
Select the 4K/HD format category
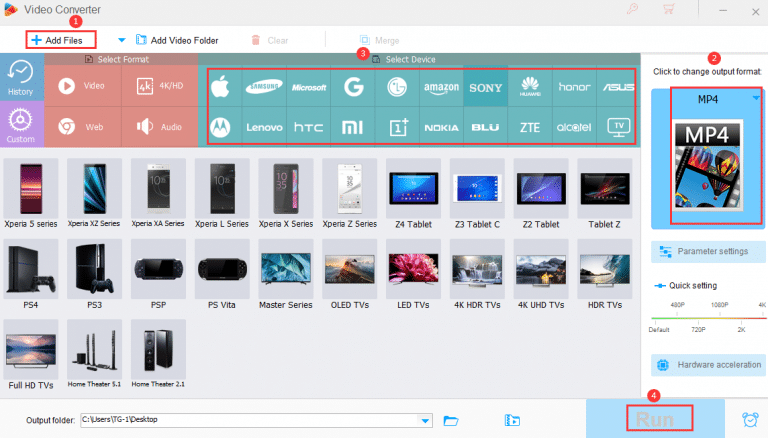161,86
